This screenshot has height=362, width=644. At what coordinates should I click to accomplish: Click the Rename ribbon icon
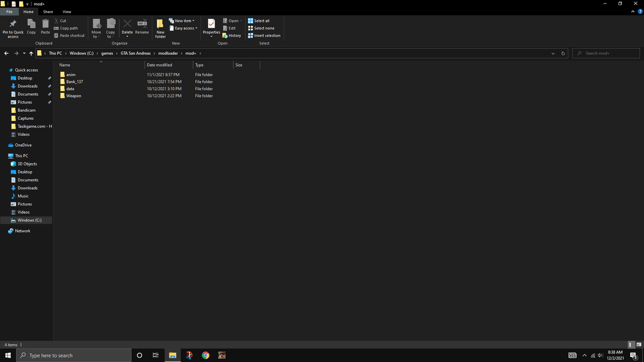[x=142, y=27]
